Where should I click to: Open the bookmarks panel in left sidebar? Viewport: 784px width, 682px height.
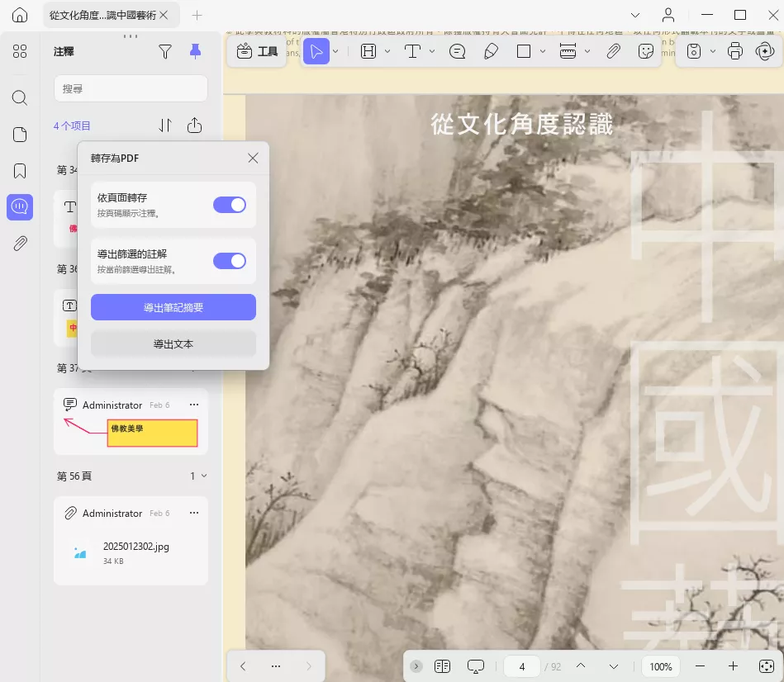[20, 171]
